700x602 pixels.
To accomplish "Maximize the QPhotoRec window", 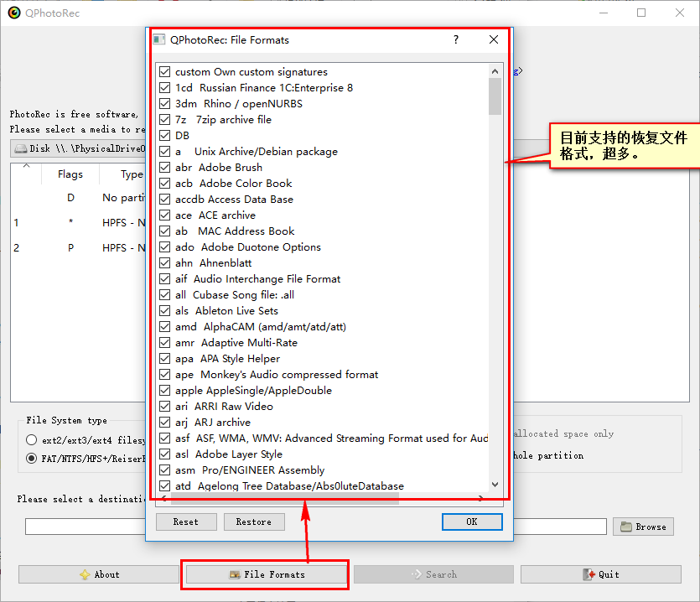I will tap(641, 13).
